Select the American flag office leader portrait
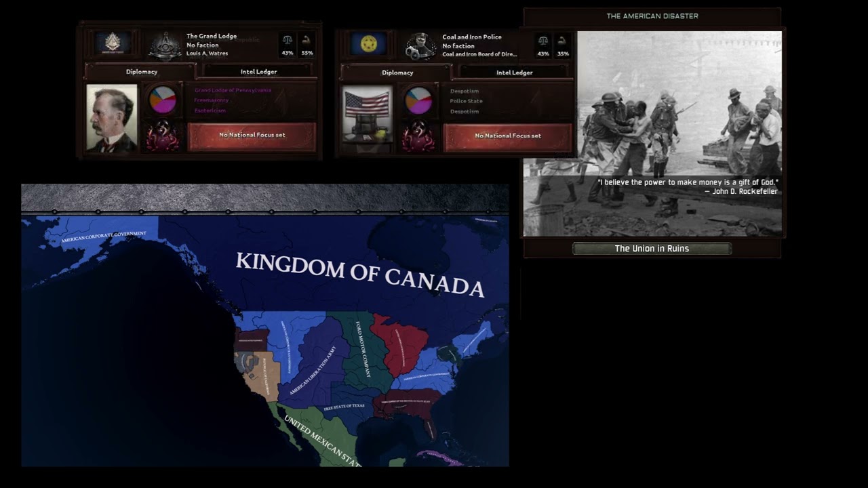 [367, 115]
